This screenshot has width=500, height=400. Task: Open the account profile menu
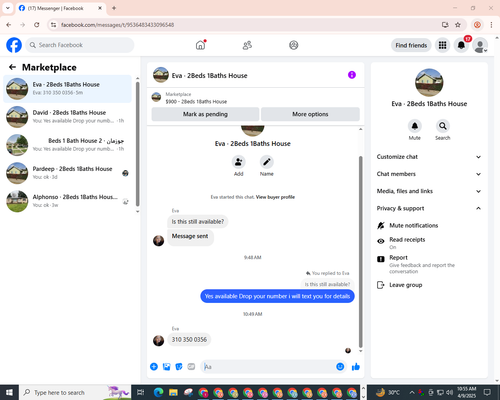coord(480,45)
